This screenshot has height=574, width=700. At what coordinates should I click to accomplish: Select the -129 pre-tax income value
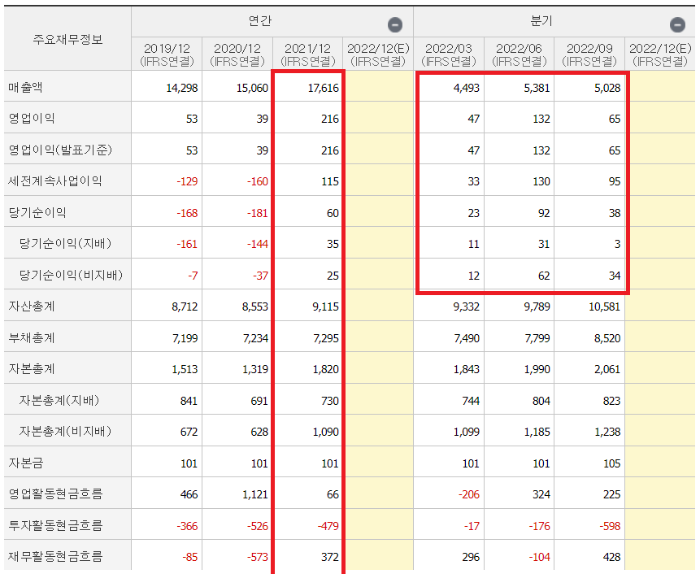pos(187,182)
